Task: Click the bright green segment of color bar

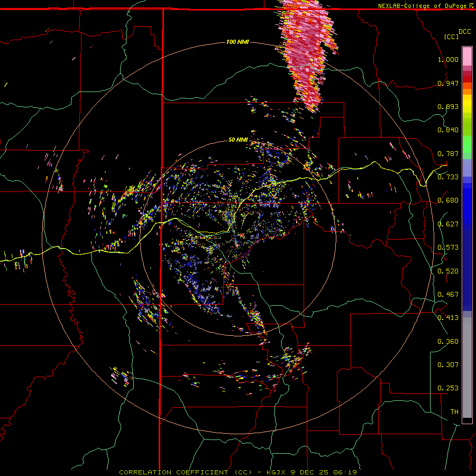Action: [467, 144]
